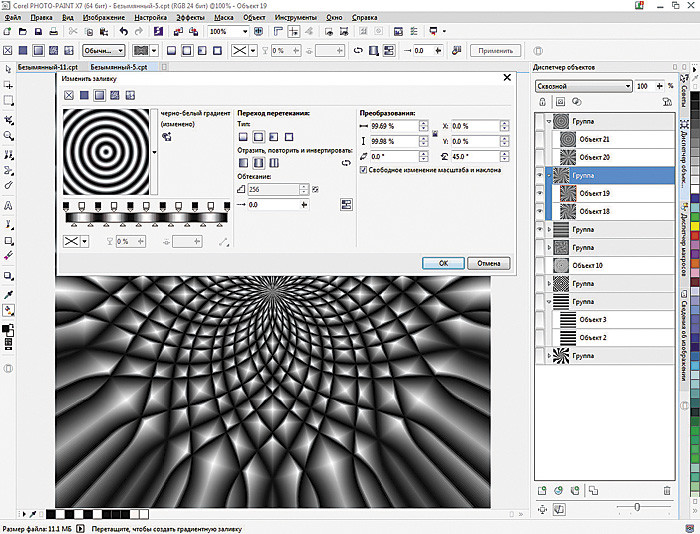This screenshot has width=700, height=534.
Task: Select the Eyedropper tool
Action: [9, 293]
